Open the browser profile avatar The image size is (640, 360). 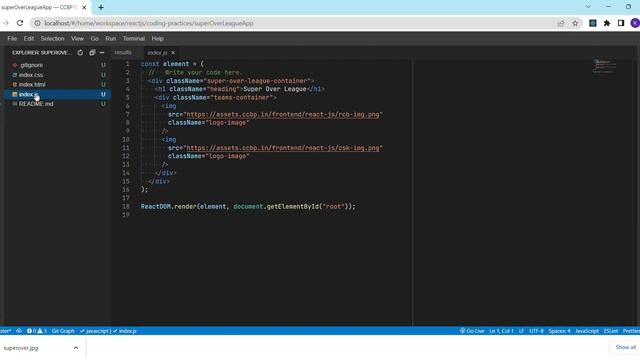pyautogui.click(x=635, y=23)
